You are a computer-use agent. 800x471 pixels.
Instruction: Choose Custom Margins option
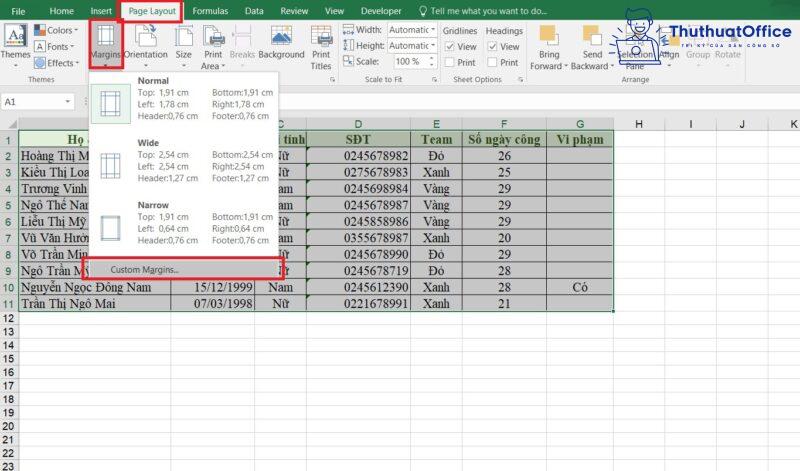coord(183,269)
